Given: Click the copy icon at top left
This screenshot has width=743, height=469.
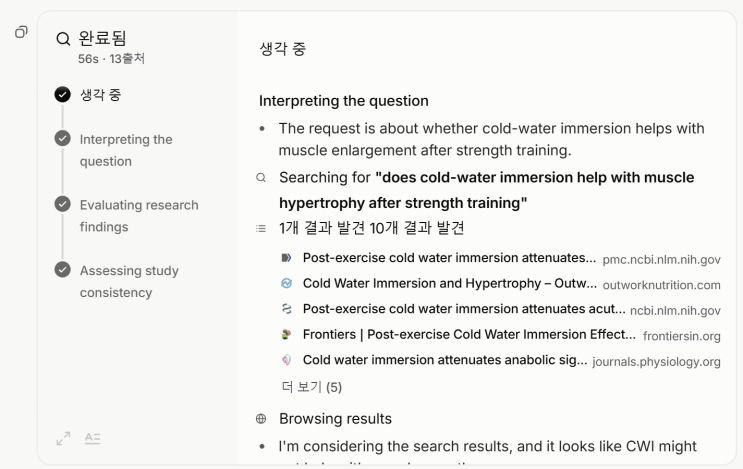Looking at the screenshot, I should point(21,33).
